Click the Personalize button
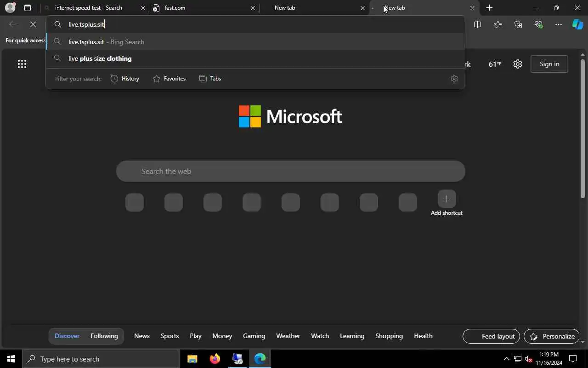588x368 pixels. (x=552, y=336)
